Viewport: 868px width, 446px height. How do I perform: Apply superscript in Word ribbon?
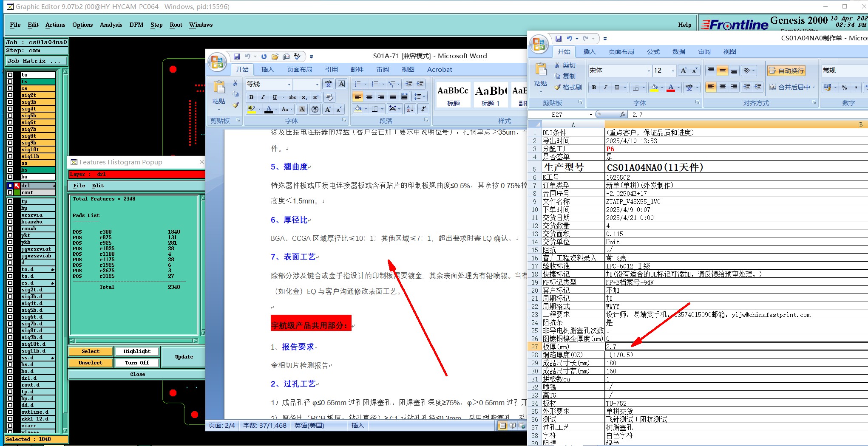[315, 97]
